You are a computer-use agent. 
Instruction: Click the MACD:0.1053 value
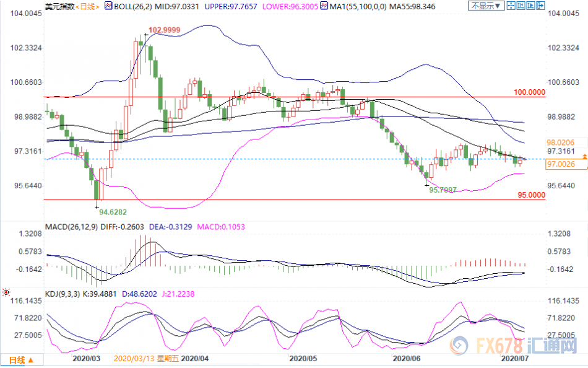221,227
